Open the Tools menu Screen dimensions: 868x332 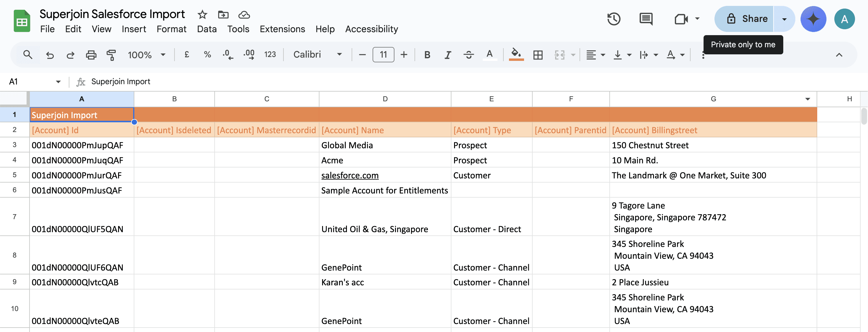tap(238, 29)
